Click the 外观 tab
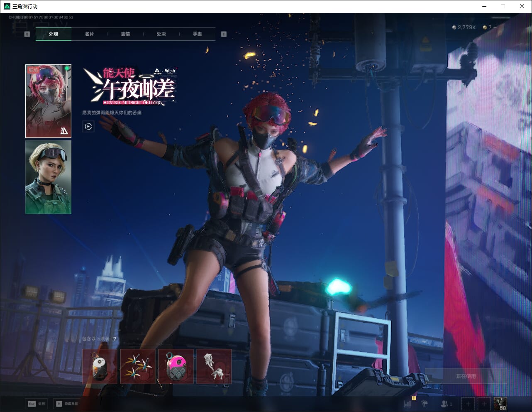 [x=54, y=34]
